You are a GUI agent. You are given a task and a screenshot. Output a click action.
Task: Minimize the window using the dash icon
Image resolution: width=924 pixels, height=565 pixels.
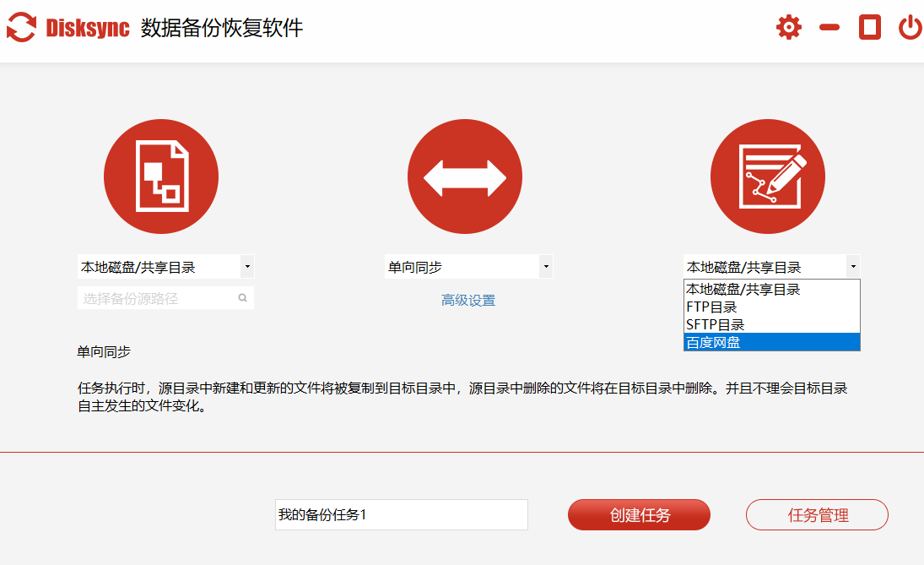[x=829, y=27]
